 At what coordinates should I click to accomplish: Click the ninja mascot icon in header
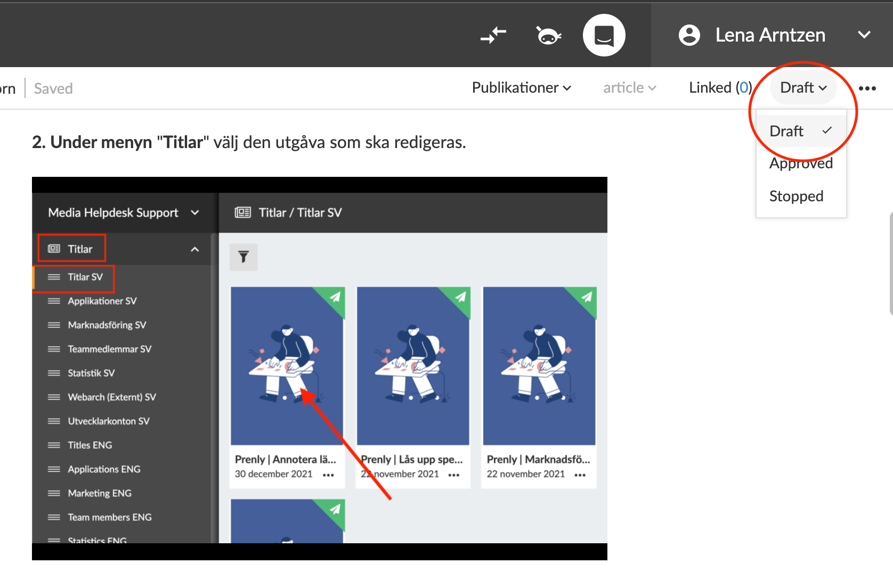pyautogui.click(x=548, y=36)
